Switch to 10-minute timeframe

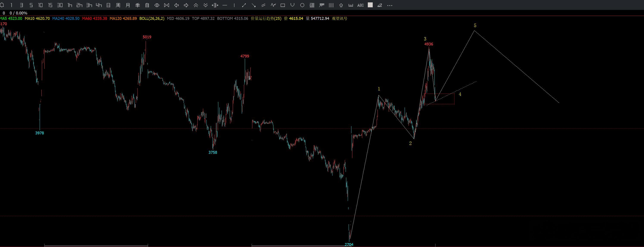coord(41,5)
